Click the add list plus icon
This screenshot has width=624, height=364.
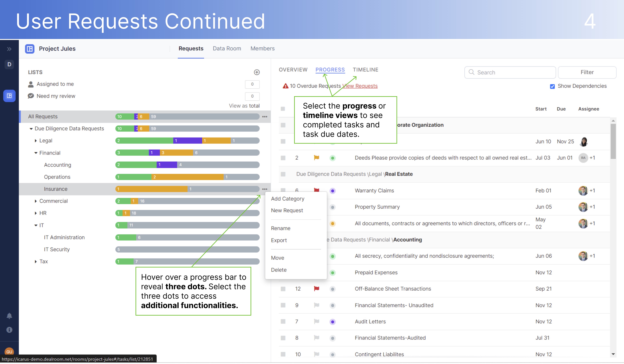click(x=257, y=72)
